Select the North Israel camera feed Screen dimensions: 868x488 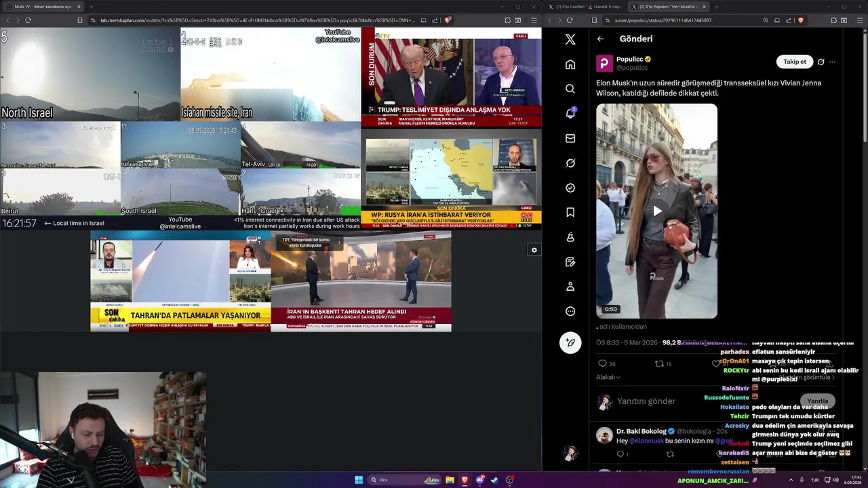coord(90,75)
